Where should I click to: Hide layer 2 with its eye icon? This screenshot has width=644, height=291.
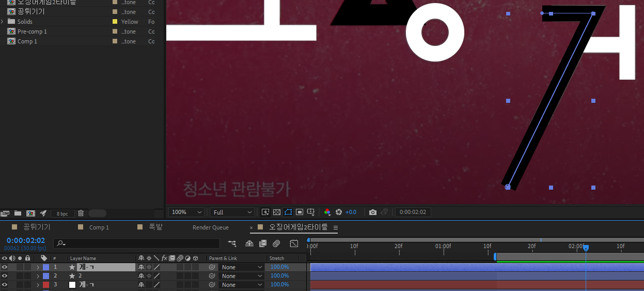(x=4, y=276)
